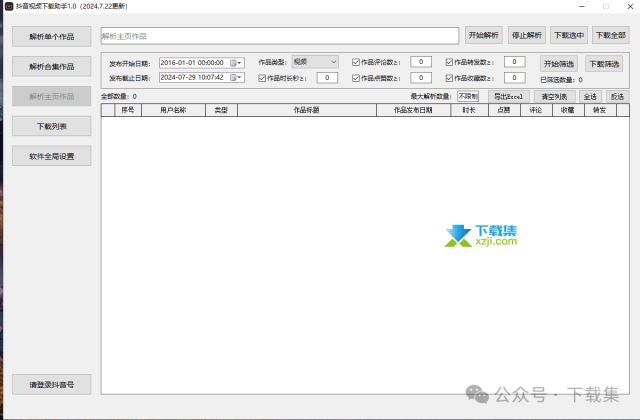Image resolution: width=640 pixels, height=420 pixels.
Task: Toggle the 作品收藏数≥ checkbox
Action: [449, 78]
